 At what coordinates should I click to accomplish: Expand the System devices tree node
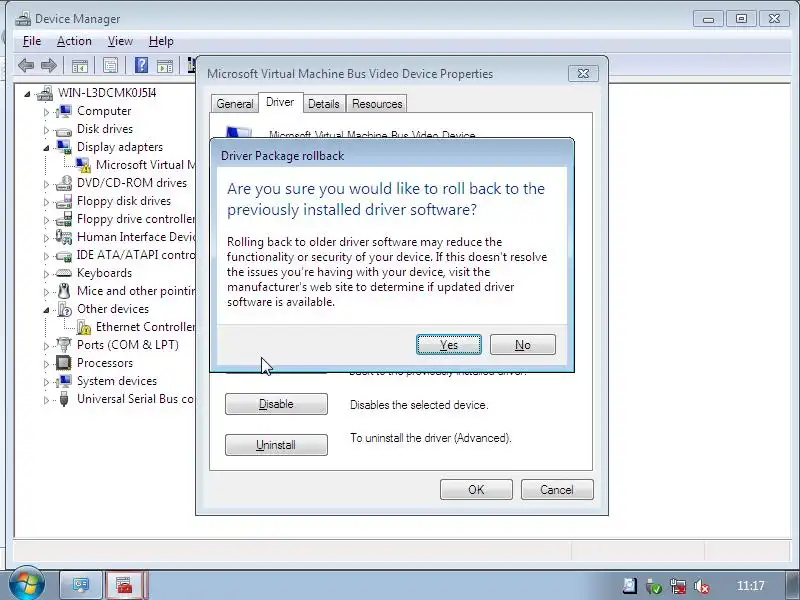(46, 382)
